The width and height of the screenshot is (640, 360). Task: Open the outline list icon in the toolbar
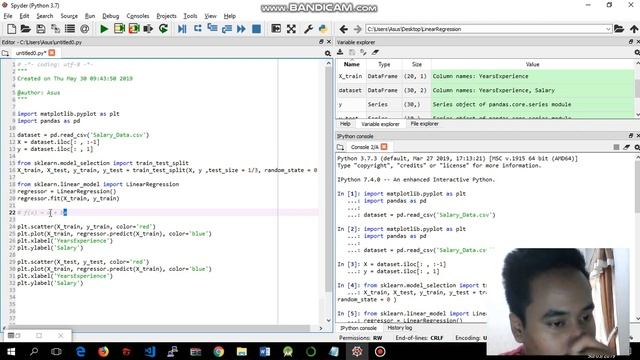[70, 29]
